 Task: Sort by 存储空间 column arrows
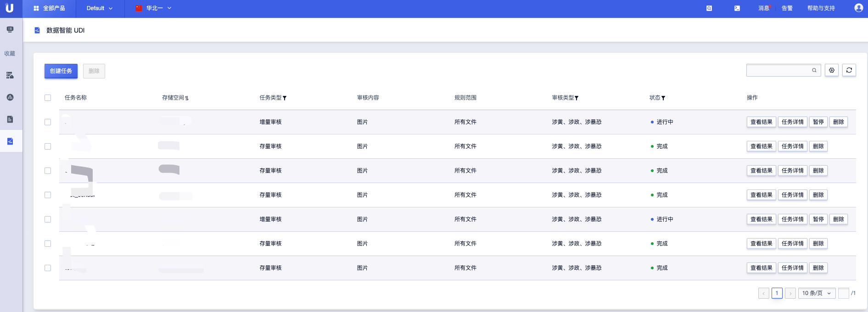coord(187,98)
